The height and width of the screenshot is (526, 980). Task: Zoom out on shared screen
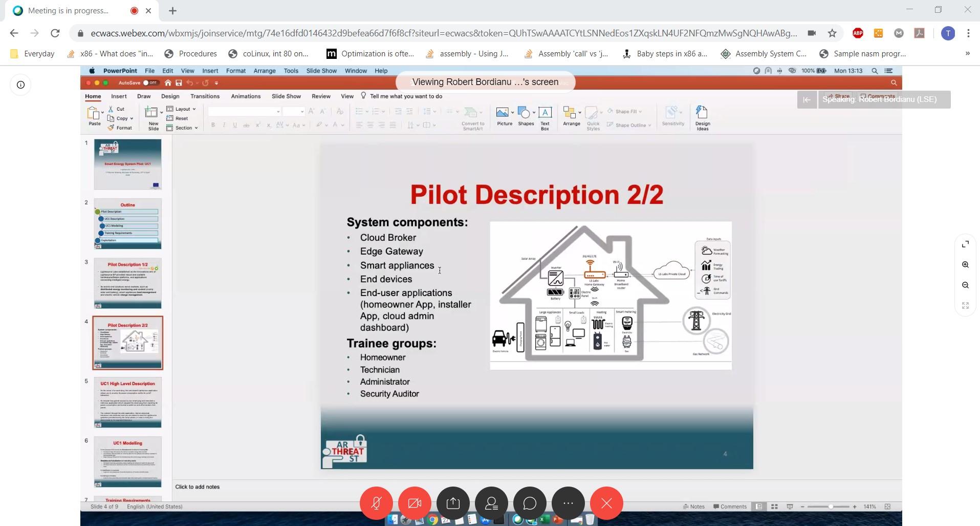tap(965, 285)
